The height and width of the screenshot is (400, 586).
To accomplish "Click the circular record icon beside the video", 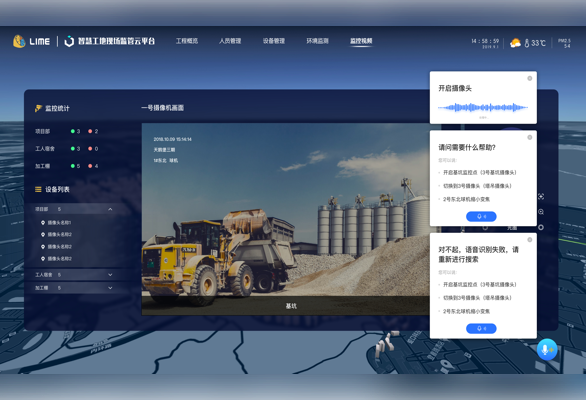I will tap(541, 227).
